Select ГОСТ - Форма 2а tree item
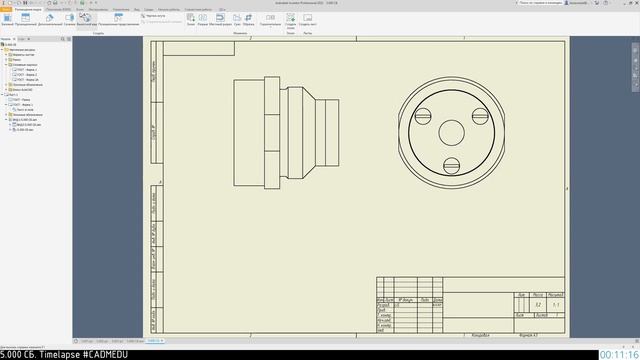The height and width of the screenshot is (360, 640). pos(26,80)
